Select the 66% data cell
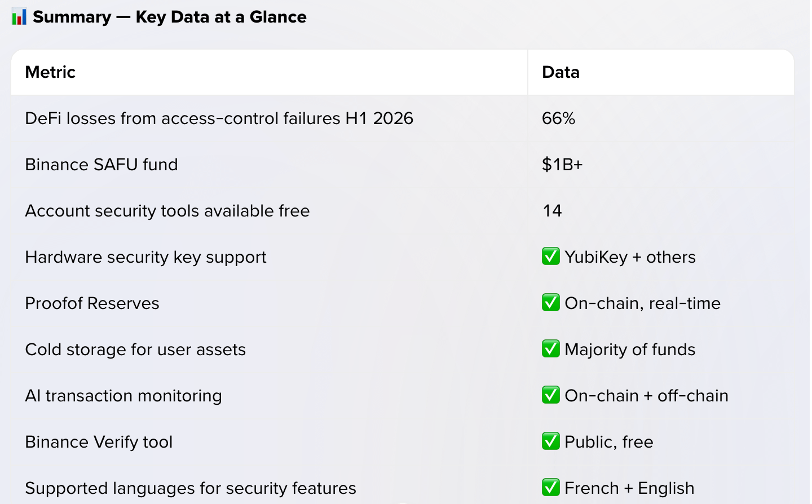The height and width of the screenshot is (504, 812). [x=558, y=118]
